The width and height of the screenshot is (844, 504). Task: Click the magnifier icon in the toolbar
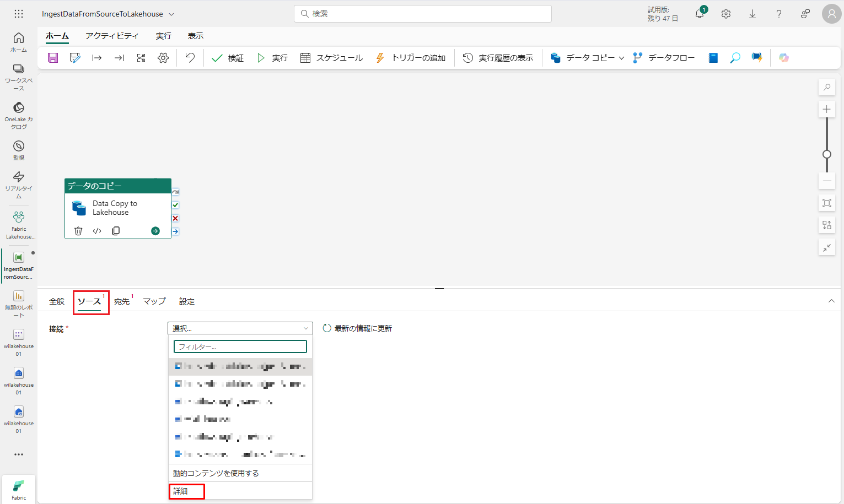[x=735, y=58]
